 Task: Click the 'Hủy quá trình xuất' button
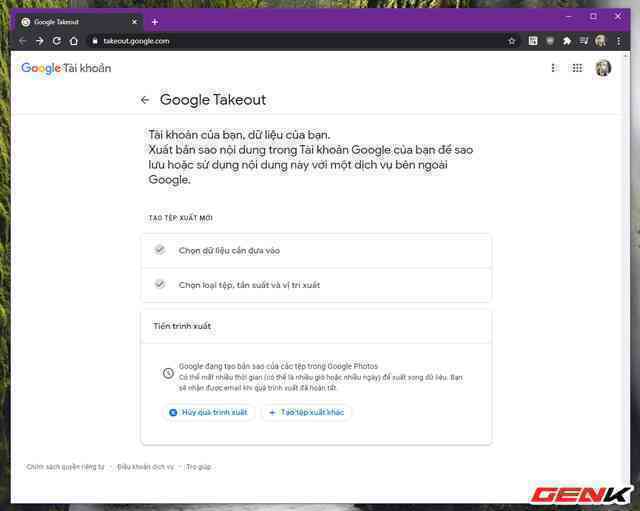click(209, 412)
